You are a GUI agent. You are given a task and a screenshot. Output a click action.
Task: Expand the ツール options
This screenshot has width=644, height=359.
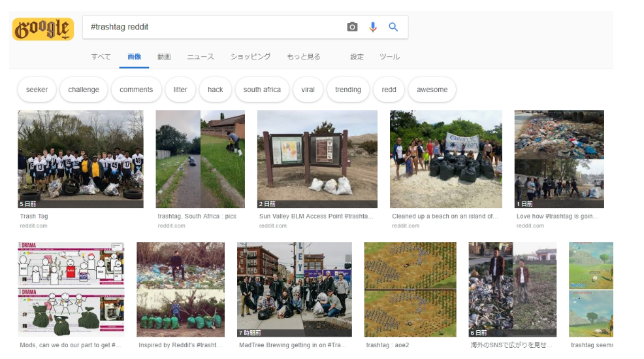click(x=390, y=57)
